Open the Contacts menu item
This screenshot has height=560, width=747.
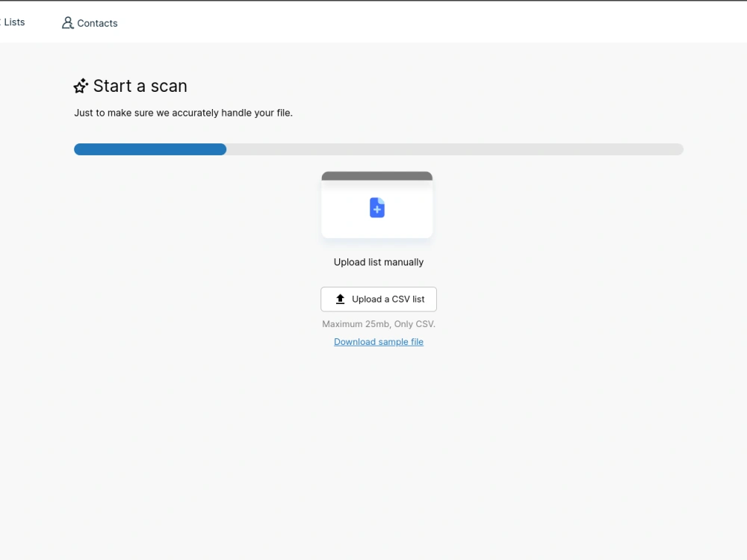(90, 23)
